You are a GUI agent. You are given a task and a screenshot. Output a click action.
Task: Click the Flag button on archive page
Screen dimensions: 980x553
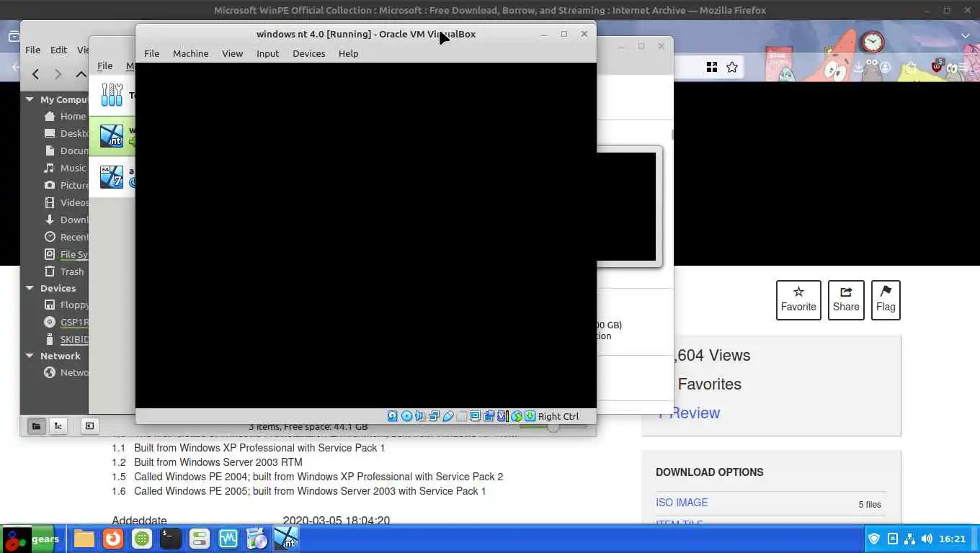pos(886,300)
